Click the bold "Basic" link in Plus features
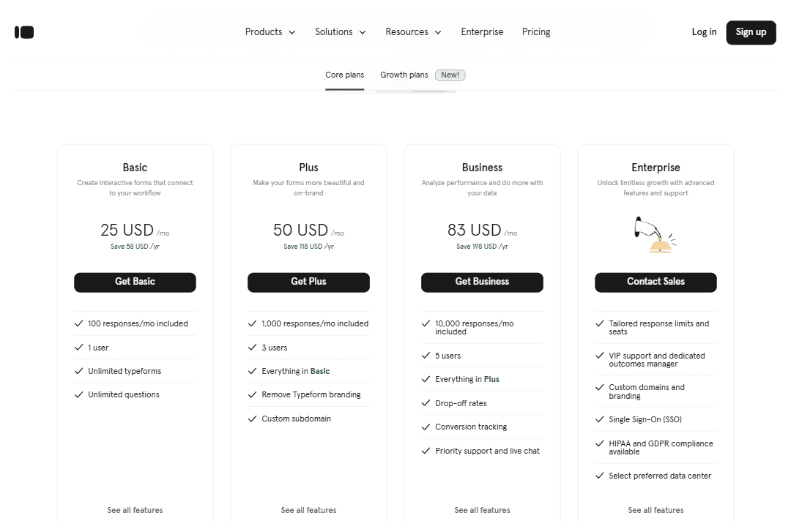 (320, 371)
